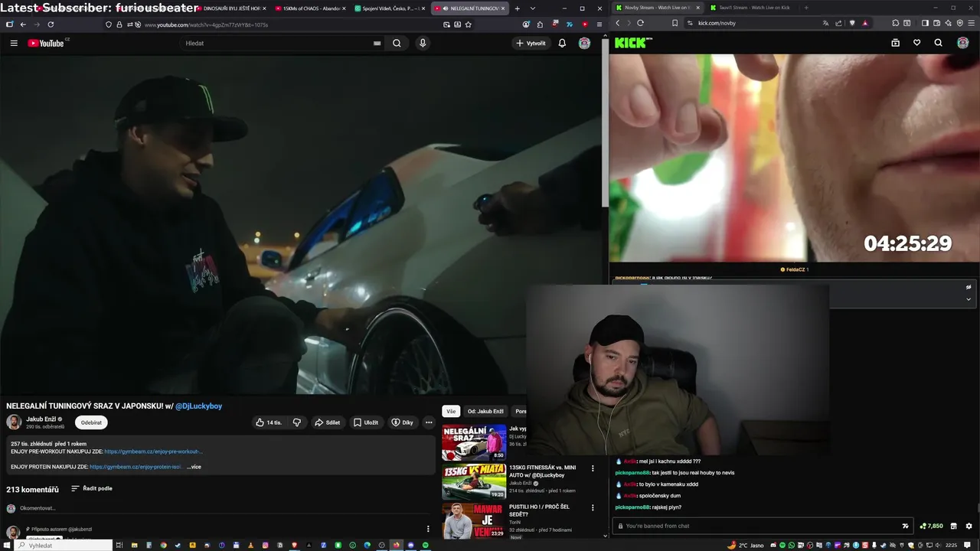Open Kick following heart icon

pyautogui.click(x=916, y=43)
